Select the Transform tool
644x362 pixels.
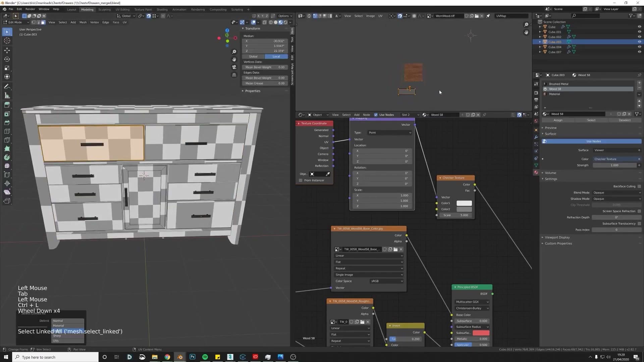coord(7,77)
